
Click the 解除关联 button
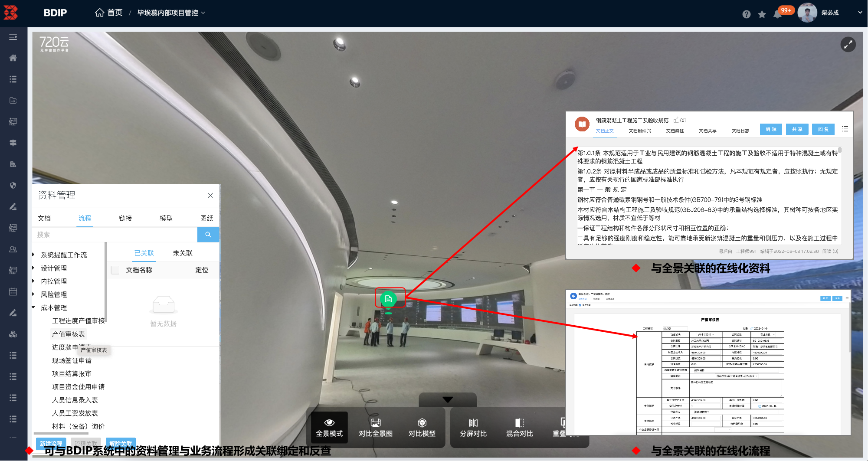[121, 443]
